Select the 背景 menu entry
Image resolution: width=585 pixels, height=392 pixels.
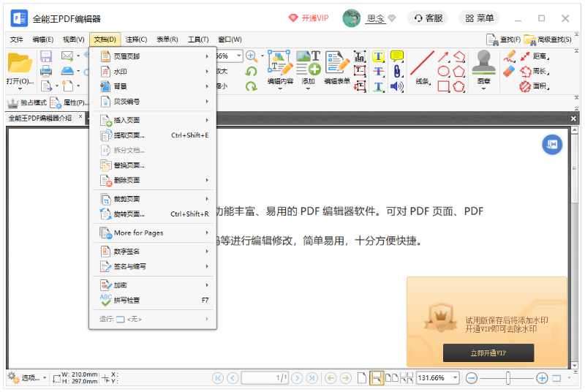[x=153, y=86]
